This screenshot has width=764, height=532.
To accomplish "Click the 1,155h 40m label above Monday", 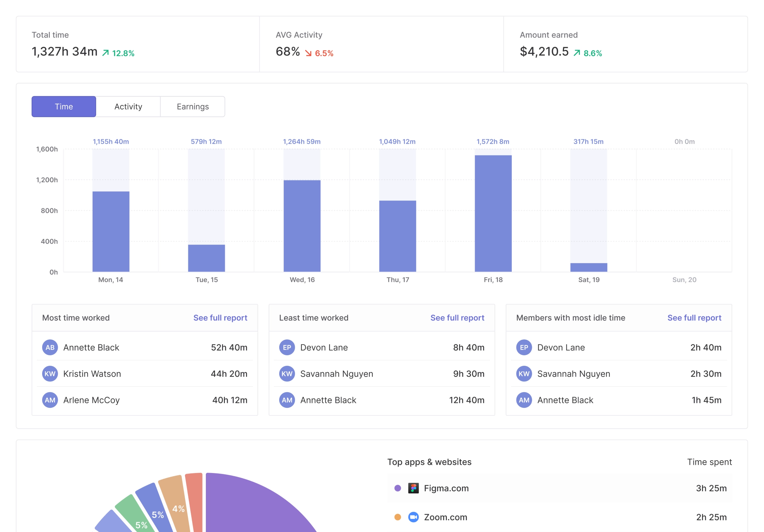I will [x=111, y=142].
